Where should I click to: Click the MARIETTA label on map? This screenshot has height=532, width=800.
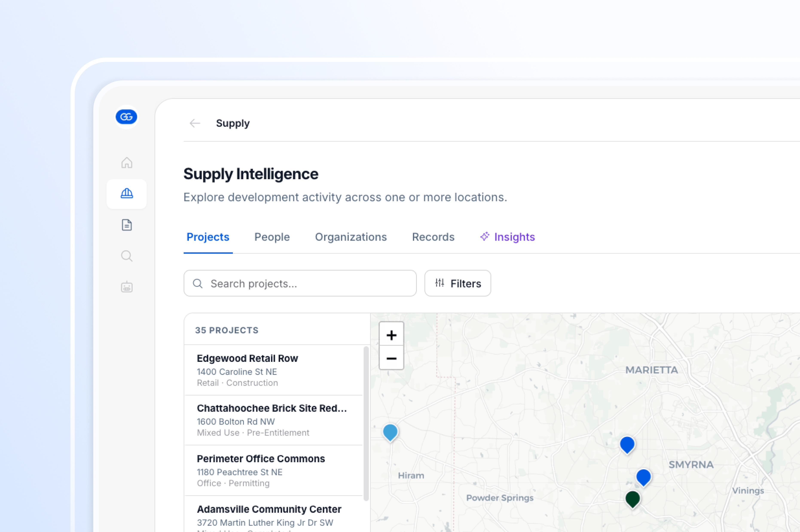pos(652,370)
